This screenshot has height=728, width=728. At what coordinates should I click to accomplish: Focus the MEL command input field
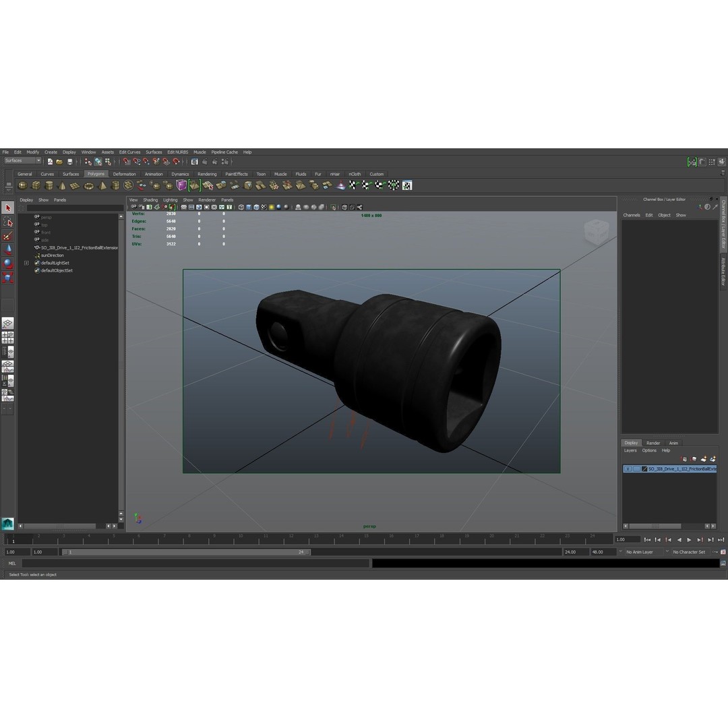point(195,563)
